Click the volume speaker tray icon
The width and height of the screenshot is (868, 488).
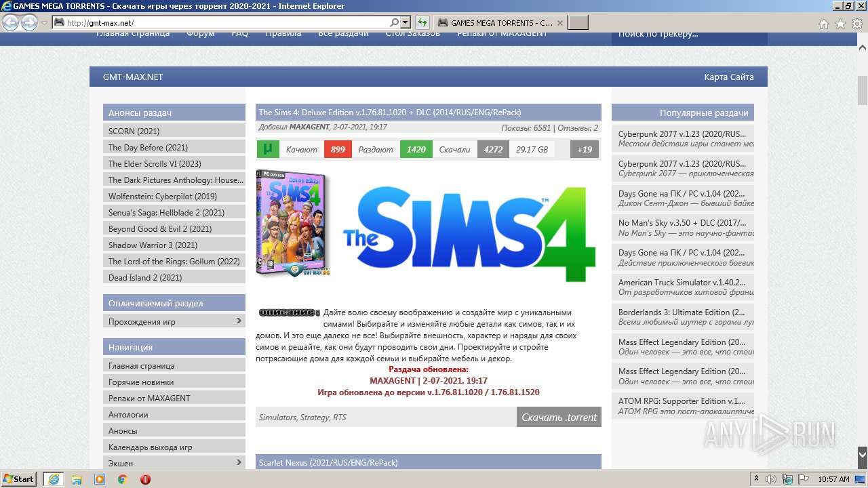pyautogui.click(x=772, y=479)
